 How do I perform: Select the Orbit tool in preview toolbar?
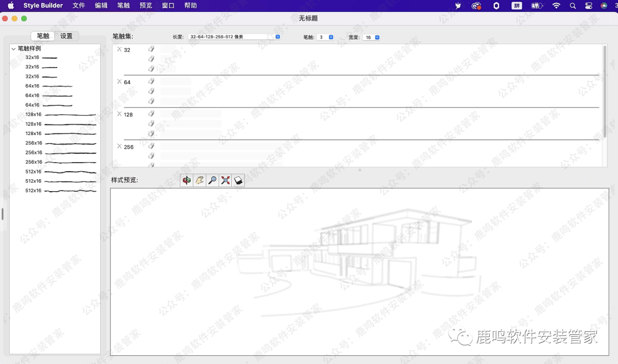click(x=187, y=180)
